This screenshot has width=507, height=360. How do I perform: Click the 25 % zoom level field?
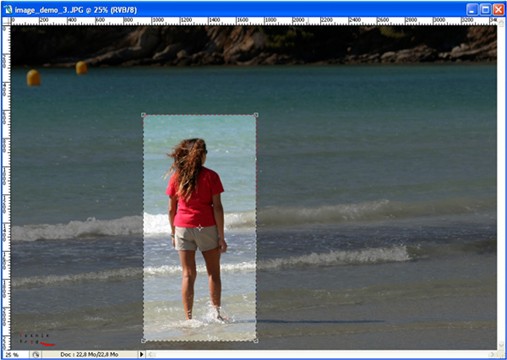16,354
